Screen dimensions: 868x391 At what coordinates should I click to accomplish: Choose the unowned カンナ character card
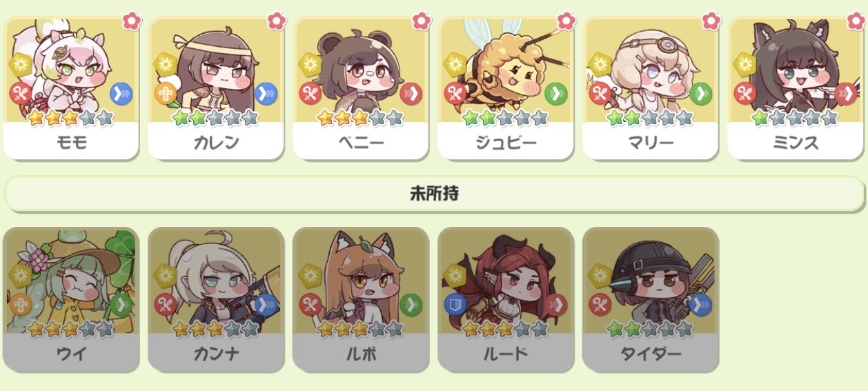[x=215, y=299]
